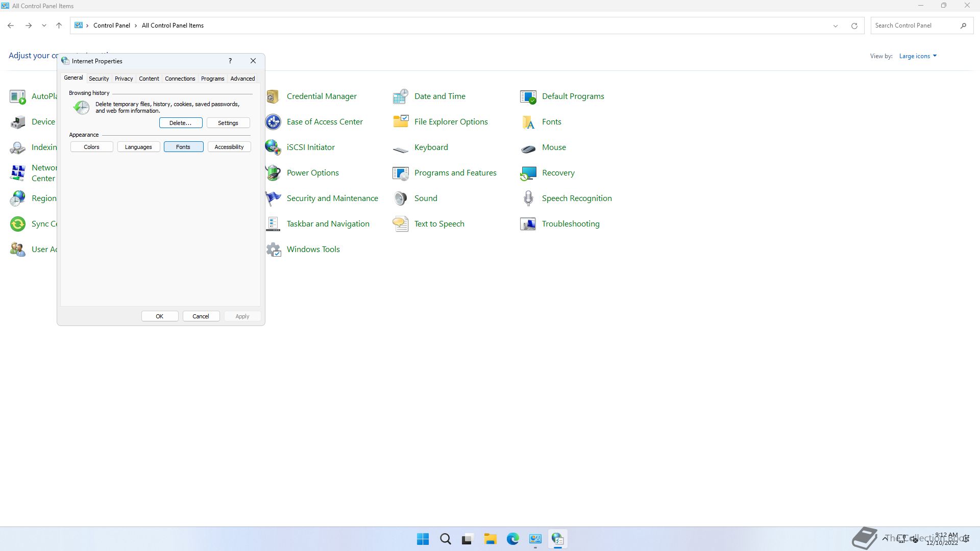Click the Sound speaker icon
This screenshot has height=551, width=980.
tap(401, 198)
